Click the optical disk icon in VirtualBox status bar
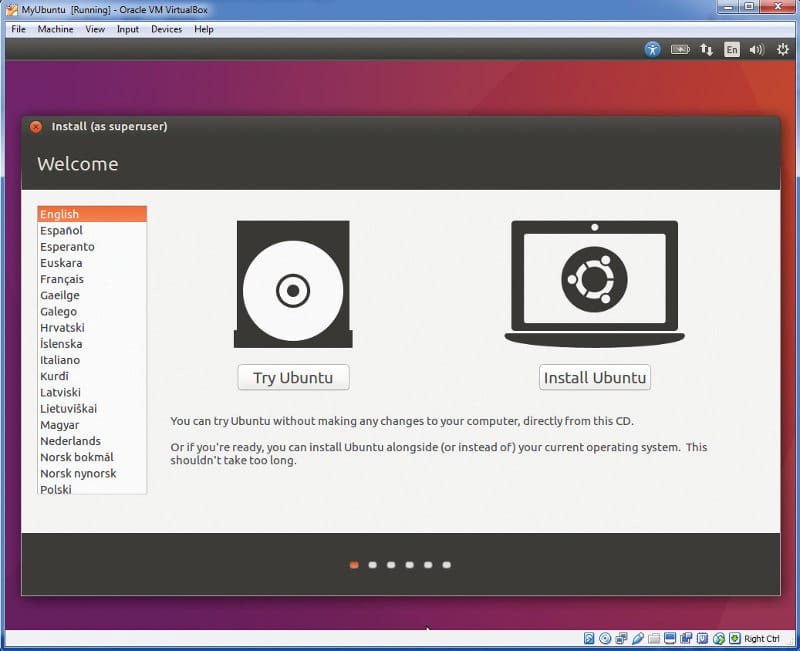The width and height of the screenshot is (800, 651). click(605, 638)
